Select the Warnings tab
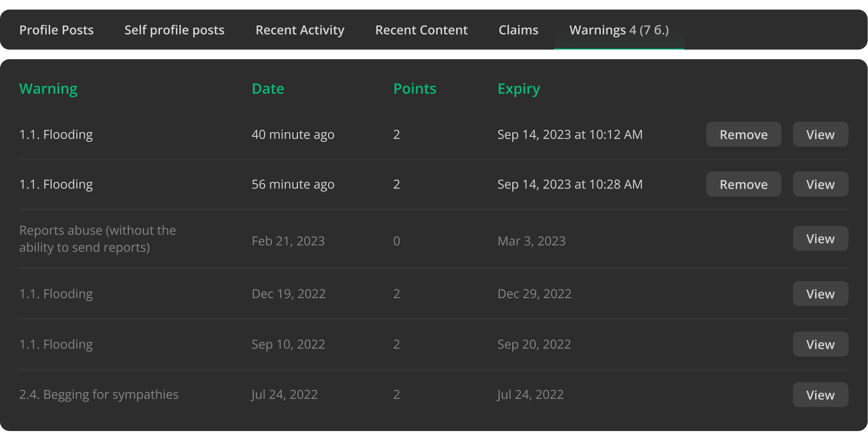868x446 pixels. [x=619, y=30]
